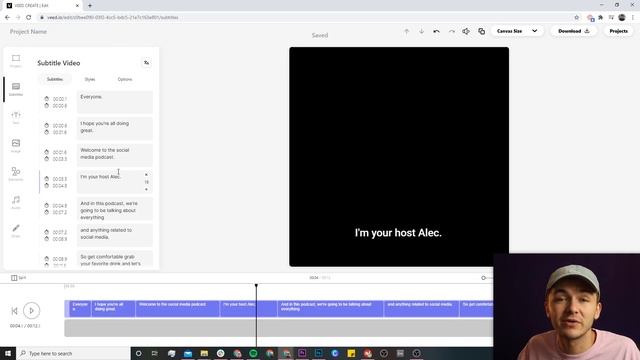Switch to the Styles tab
Viewport: 640px width, 360px height.
(90, 79)
